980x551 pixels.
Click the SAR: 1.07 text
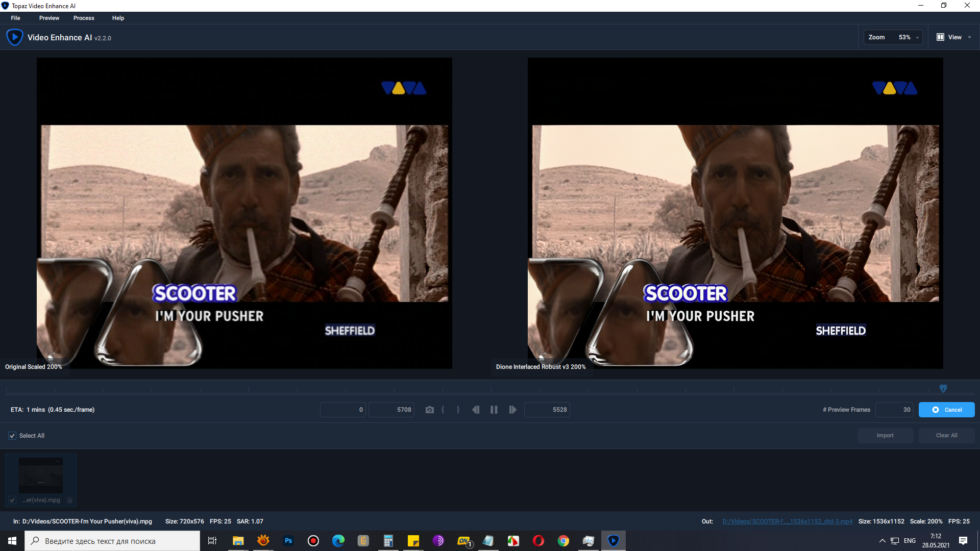tap(250, 521)
